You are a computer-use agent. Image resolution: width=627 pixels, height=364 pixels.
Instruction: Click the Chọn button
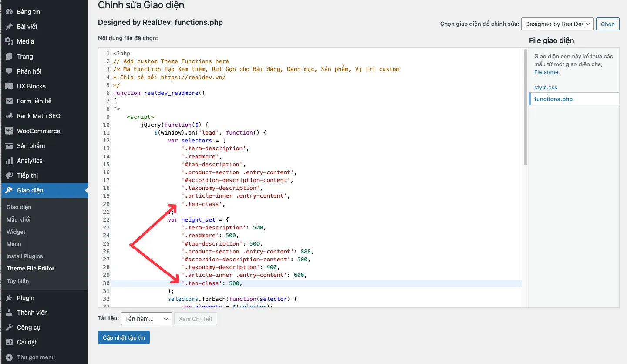click(608, 24)
